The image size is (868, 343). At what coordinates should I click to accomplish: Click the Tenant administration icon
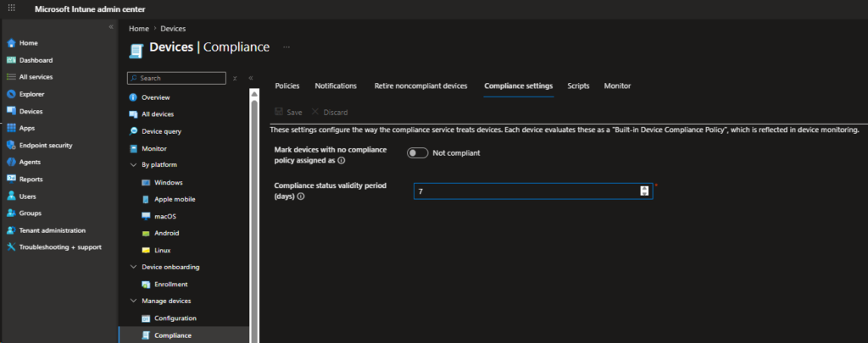11,230
